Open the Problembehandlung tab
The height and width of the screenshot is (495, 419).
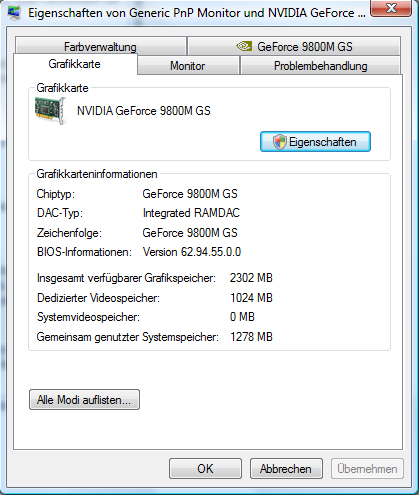click(x=320, y=66)
